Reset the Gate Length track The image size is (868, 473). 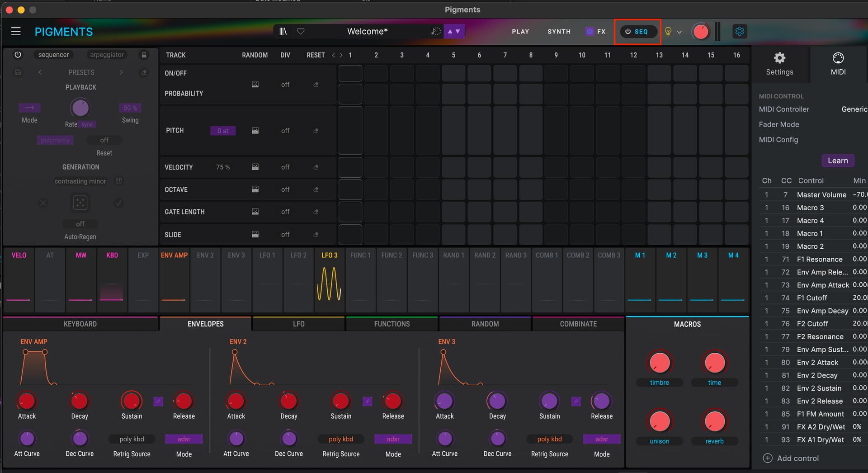click(x=316, y=212)
